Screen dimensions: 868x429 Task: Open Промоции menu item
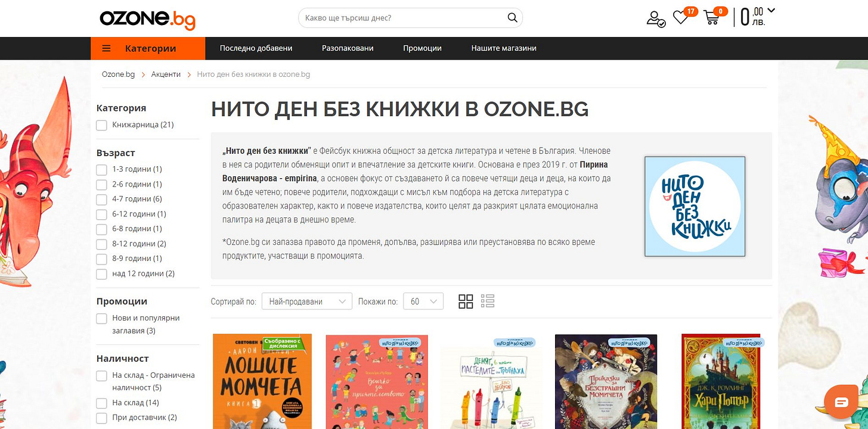[422, 48]
